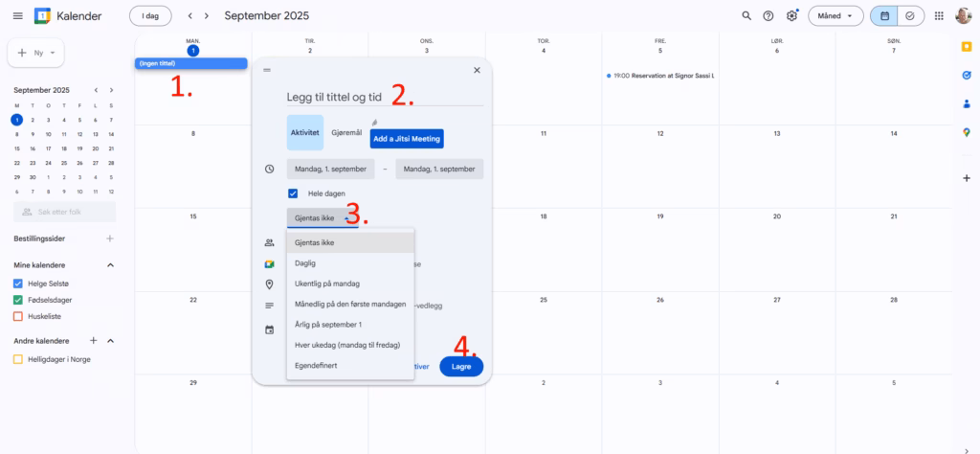Click the Lagre save button
Image resolution: width=980 pixels, height=454 pixels.
pos(461,366)
